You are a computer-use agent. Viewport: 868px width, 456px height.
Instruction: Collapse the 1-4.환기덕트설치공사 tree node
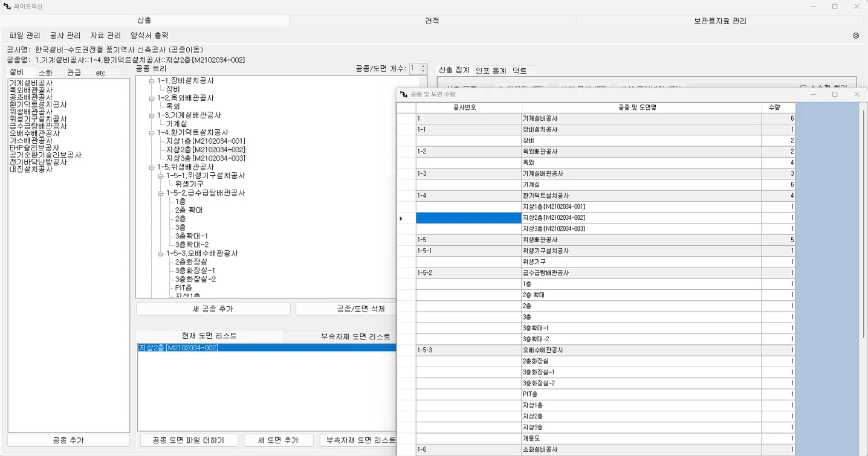tap(151, 132)
